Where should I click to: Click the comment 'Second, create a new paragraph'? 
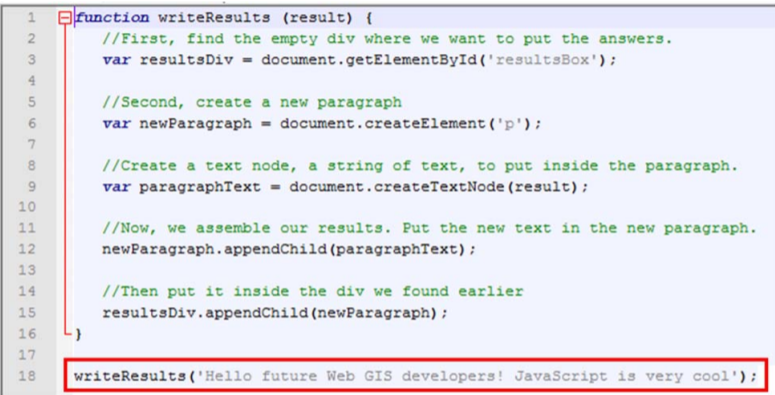click(x=252, y=102)
